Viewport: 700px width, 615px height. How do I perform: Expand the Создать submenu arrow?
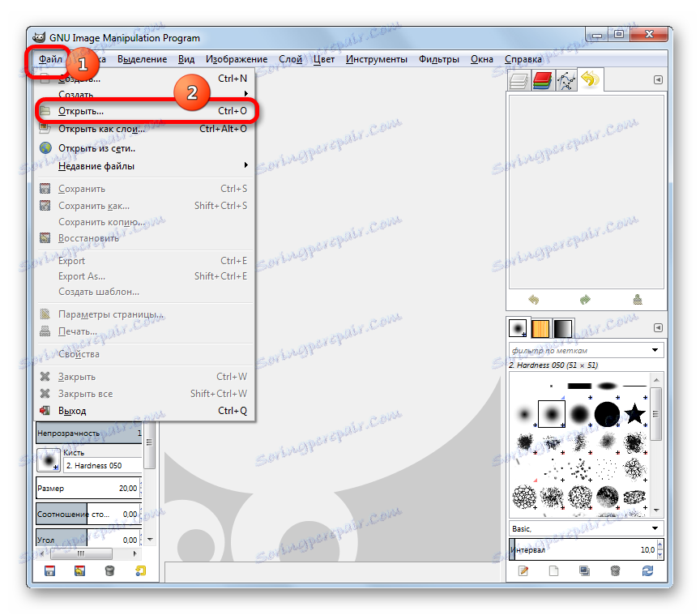pos(246,93)
